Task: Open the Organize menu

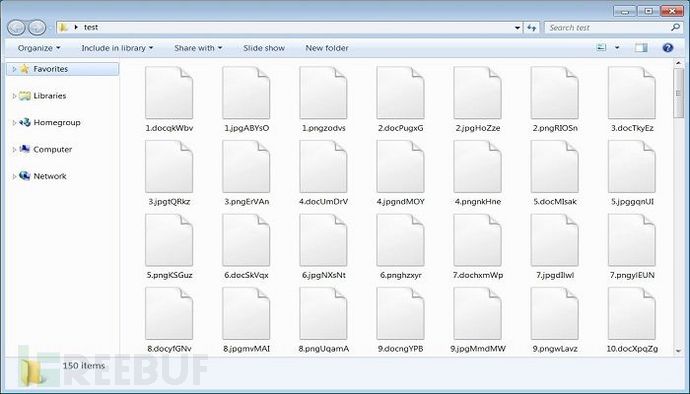Action: 39,48
